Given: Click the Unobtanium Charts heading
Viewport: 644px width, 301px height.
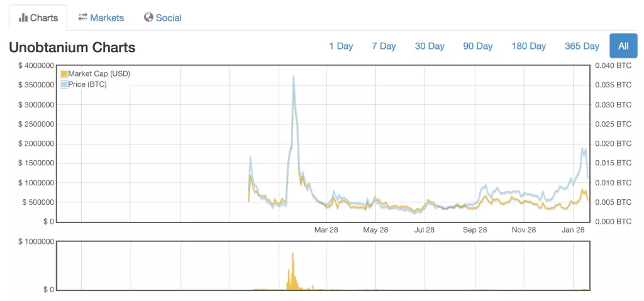Looking at the screenshot, I should tap(72, 47).
